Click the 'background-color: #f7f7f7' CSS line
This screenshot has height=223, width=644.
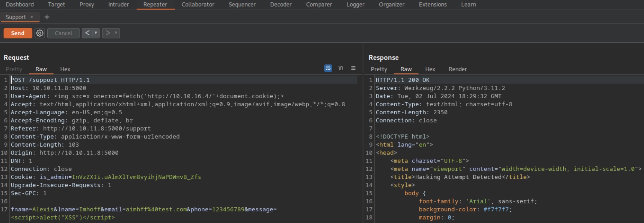coord(465,209)
